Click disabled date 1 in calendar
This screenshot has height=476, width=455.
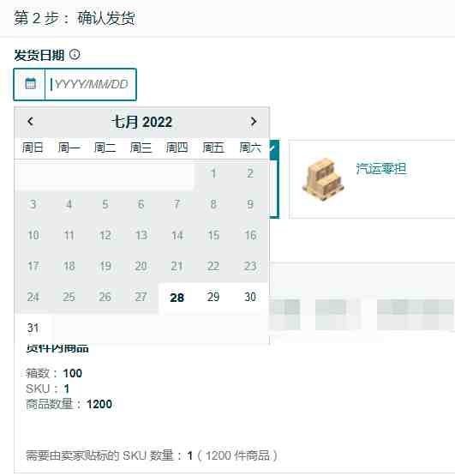click(x=213, y=173)
